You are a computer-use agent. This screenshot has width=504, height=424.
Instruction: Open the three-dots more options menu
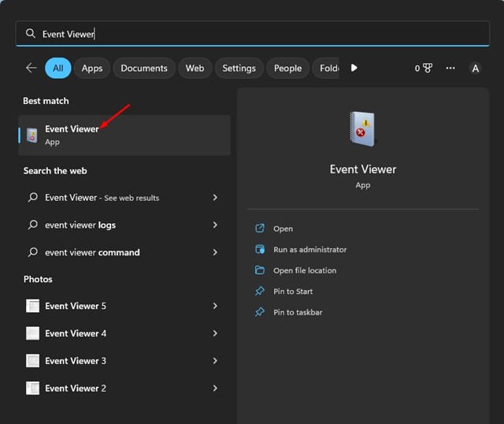coord(450,69)
